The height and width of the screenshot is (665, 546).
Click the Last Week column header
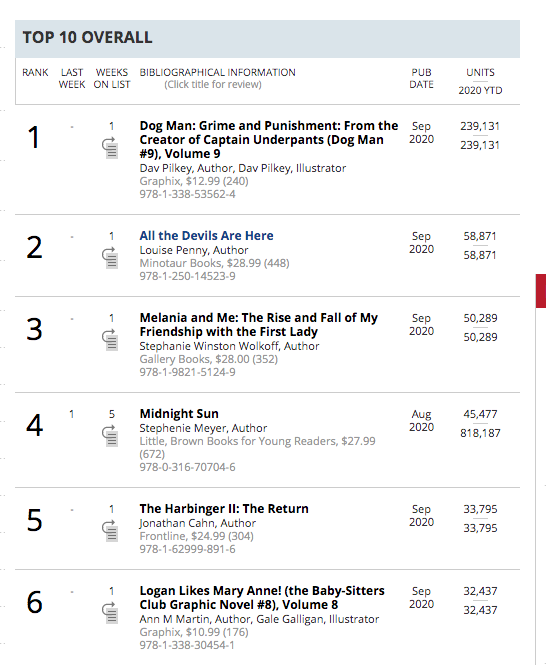pyautogui.click(x=72, y=78)
